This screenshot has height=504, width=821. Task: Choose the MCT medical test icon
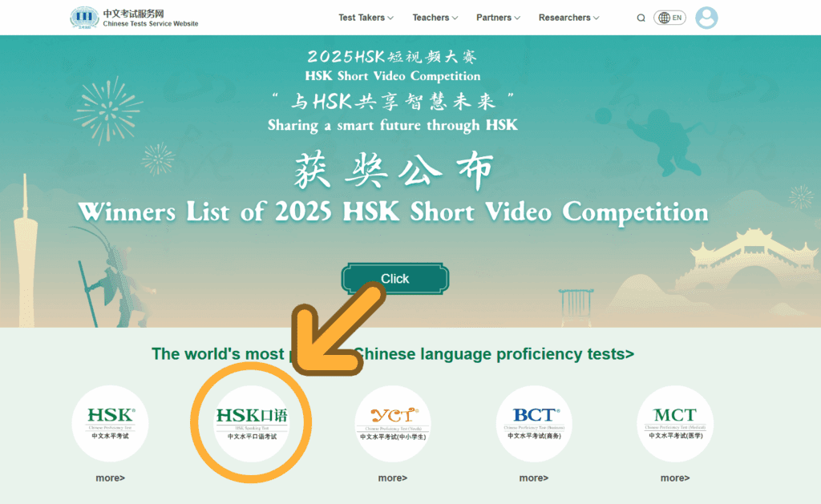[674, 423]
